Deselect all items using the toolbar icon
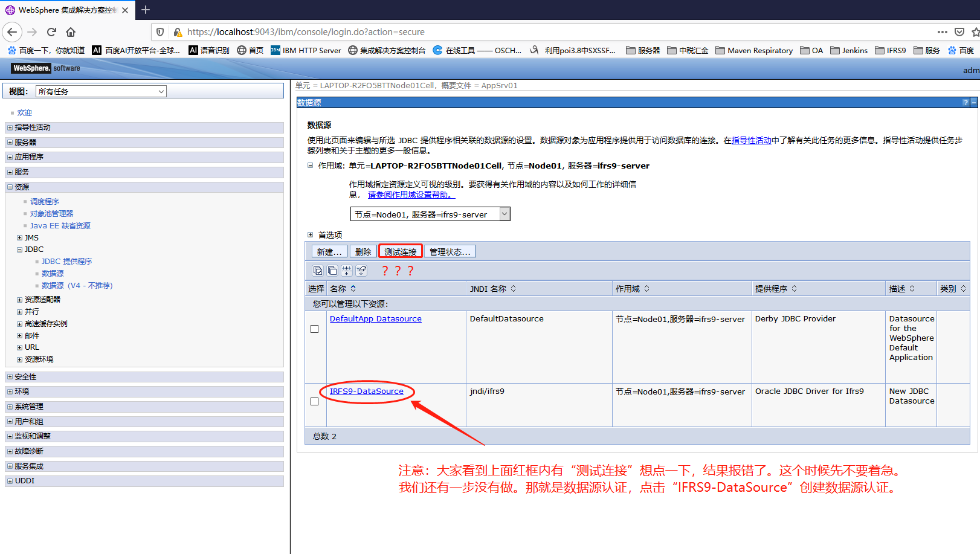Screen dimensions: 980x554 [332, 271]
